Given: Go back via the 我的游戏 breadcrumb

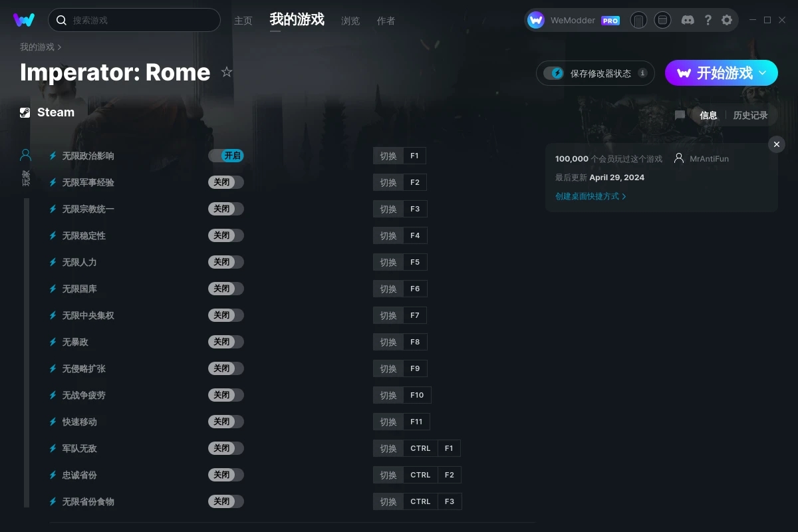Looking at the screenshot, I should coord(37,47).
